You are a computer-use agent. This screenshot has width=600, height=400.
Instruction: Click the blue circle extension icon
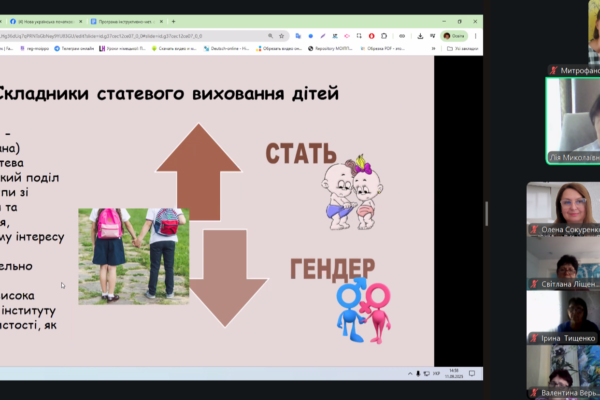click(x=311, y=36)
